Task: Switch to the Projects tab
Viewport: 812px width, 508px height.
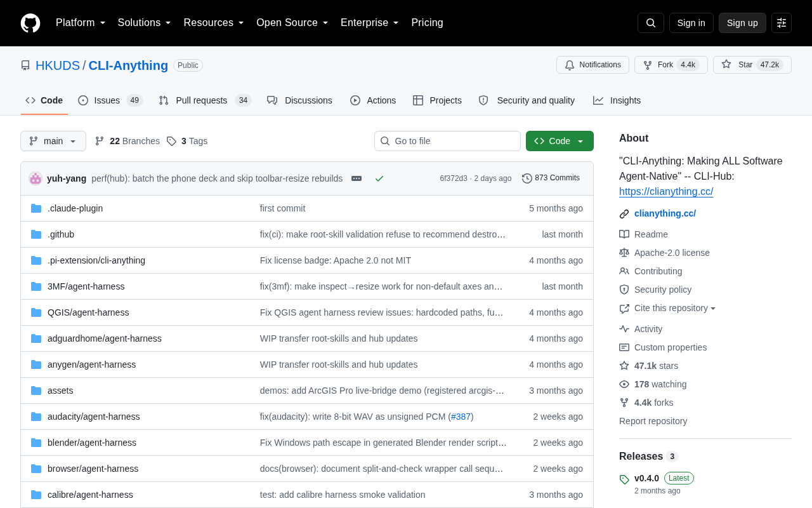Action: click(437, 100)
